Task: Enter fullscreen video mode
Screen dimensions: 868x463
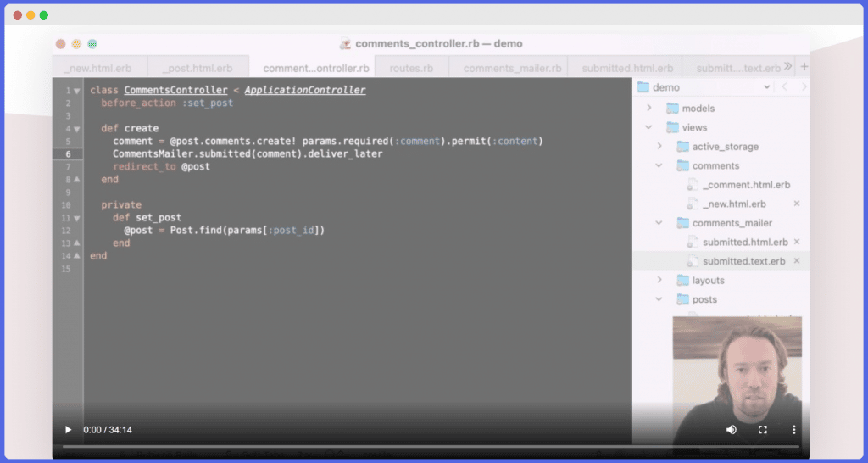Action: coord(762,430)
